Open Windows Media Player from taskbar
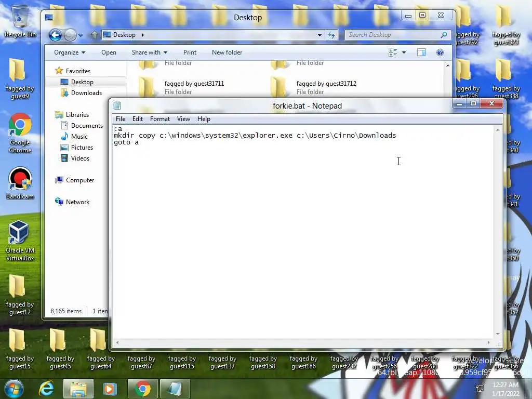Screen dimensions: 532x399 point(109,389)
